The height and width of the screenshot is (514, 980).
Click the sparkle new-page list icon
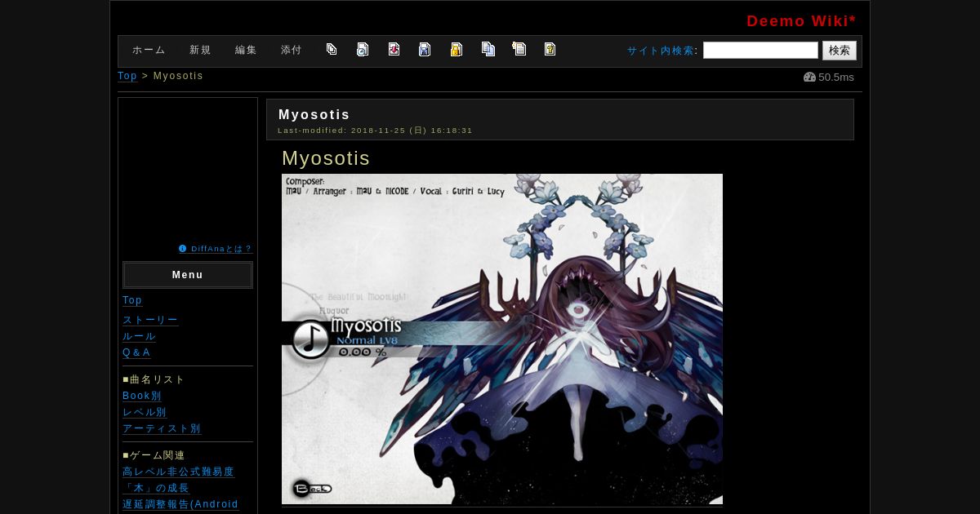click(519, 49)
